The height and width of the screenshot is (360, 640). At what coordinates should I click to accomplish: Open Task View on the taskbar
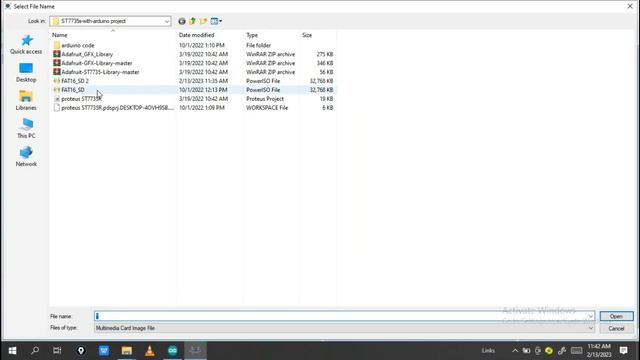pyautogui.click(x=57, y=351)
